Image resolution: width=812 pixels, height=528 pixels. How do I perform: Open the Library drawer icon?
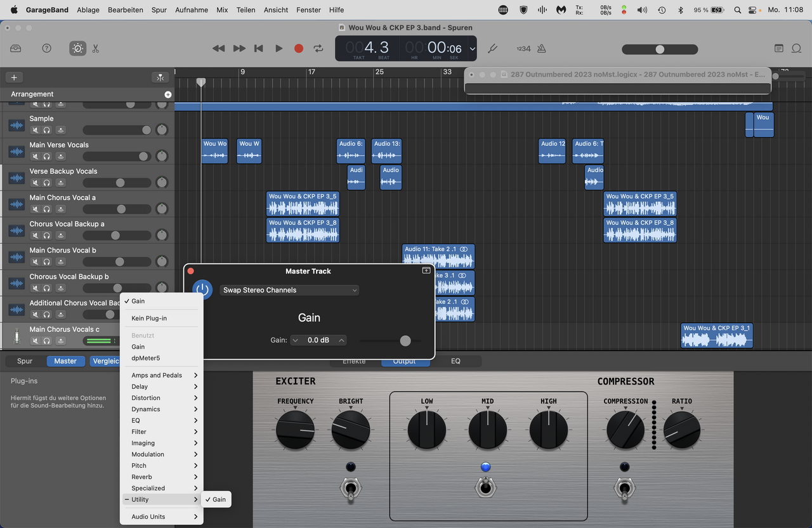(x=16, y=48)
